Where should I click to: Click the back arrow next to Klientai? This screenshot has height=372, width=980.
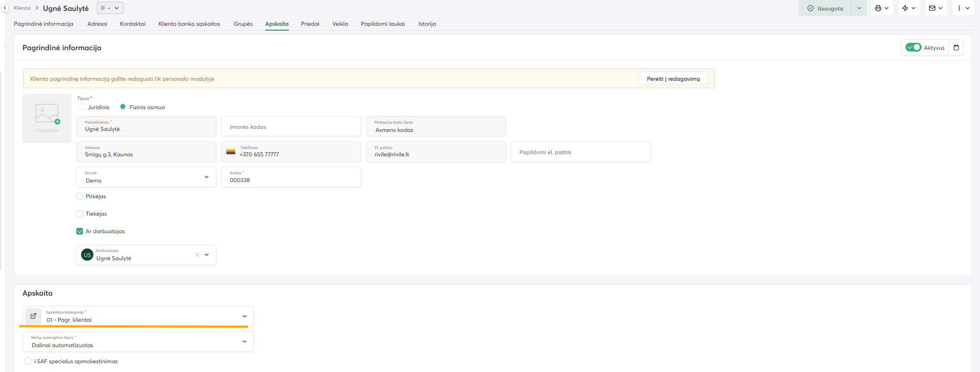5,8
